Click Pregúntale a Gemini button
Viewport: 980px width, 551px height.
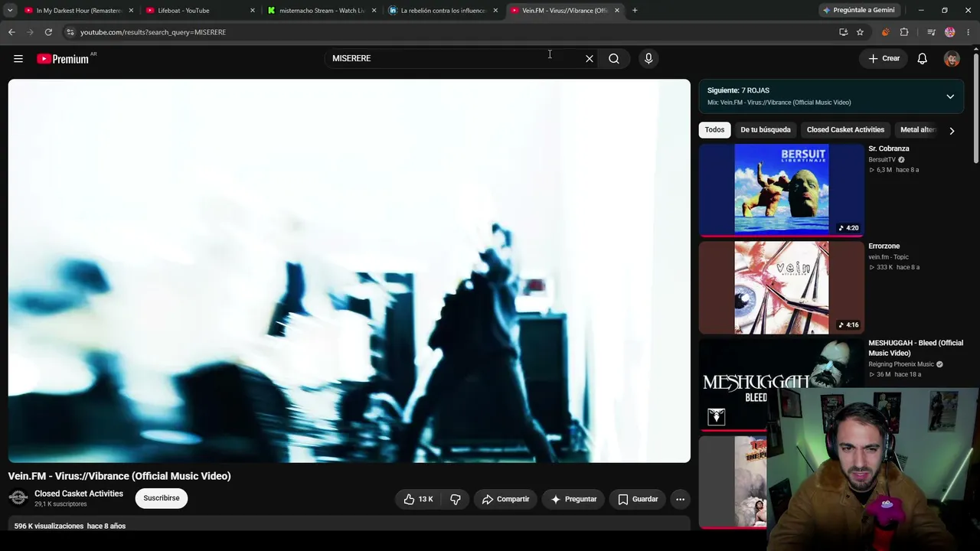pos(858,11)
